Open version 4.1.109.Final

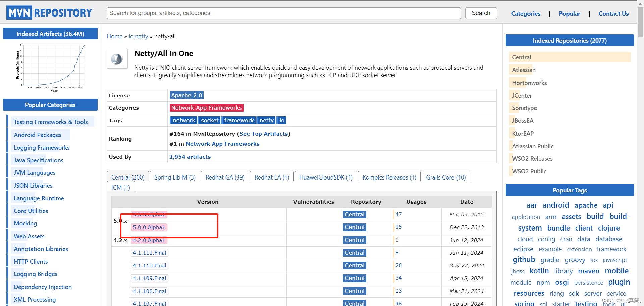coord(149,278)
